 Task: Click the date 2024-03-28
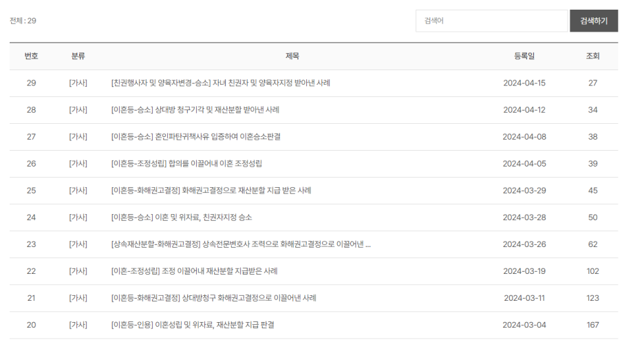coord(524,217)
